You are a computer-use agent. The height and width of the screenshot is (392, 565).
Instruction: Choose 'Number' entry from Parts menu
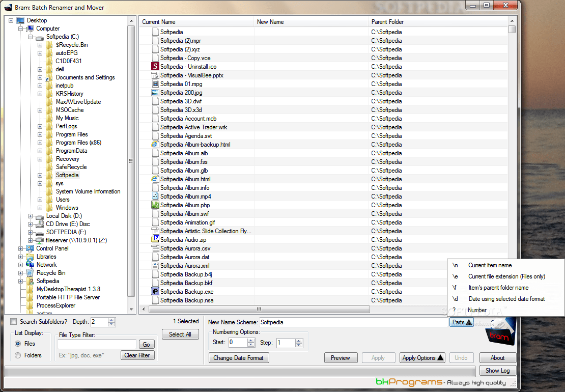[505, 310]
